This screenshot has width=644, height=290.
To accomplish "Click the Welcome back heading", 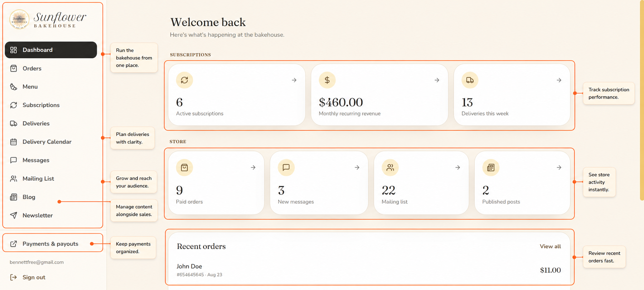I will 208,22.
